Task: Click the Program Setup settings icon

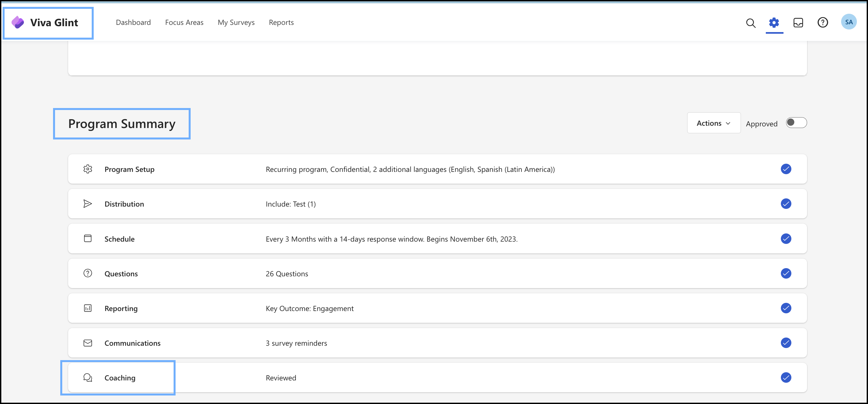Action: [x=87, y=169]
